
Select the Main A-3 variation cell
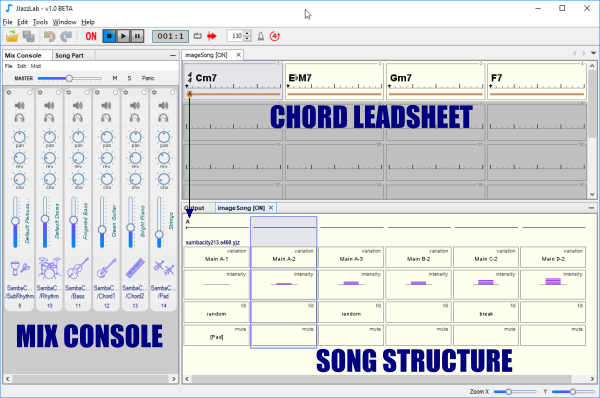pyautogui.click(x=351, y=257)
